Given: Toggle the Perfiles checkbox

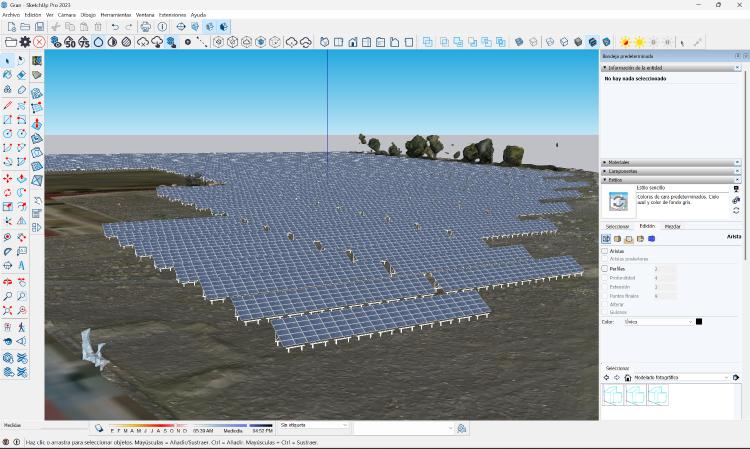Looking at the screenshot, I should tap(605, 269).
